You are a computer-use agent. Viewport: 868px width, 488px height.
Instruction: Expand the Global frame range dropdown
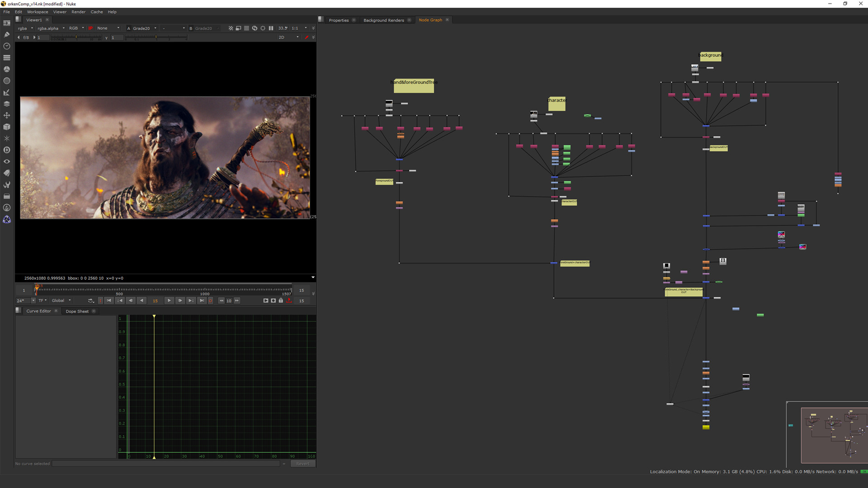(x=61, y=300)
